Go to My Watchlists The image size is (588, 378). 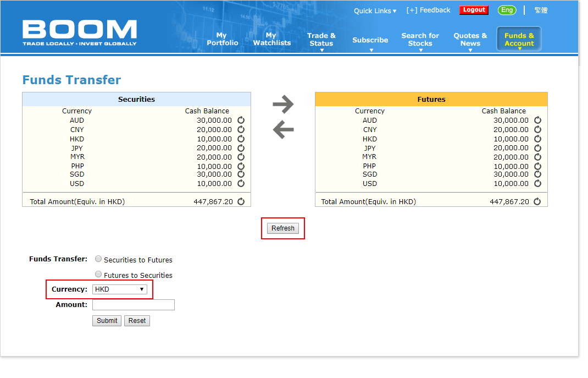pyautogui.click(x=272, y=39)
